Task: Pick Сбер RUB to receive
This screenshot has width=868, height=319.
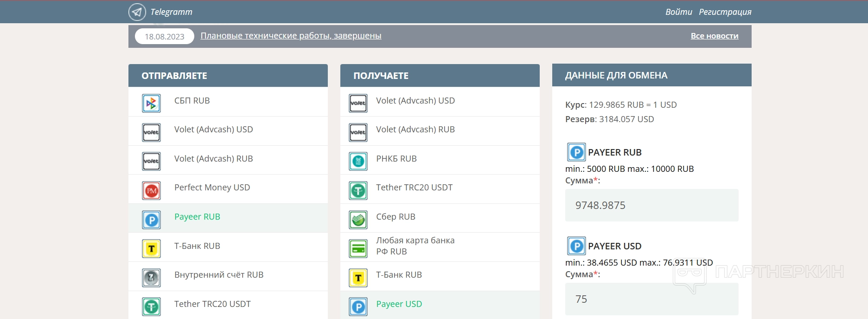Action: 440,218
